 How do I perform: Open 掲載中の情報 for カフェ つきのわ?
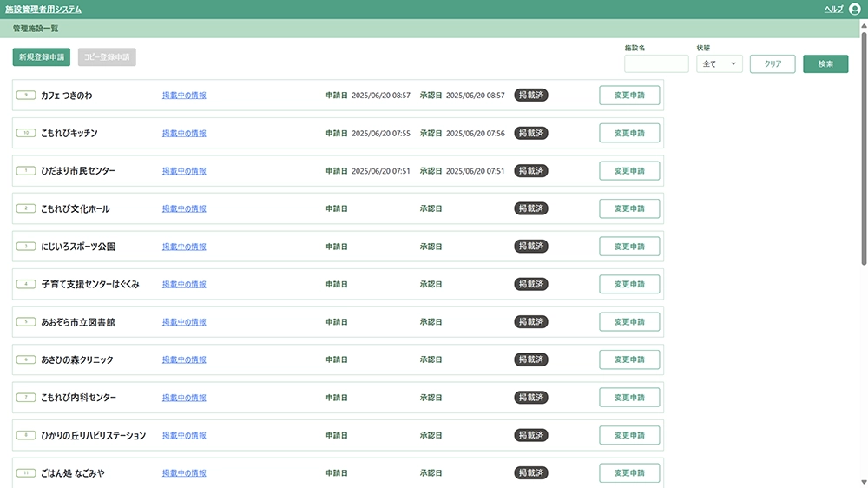[184, 96]
